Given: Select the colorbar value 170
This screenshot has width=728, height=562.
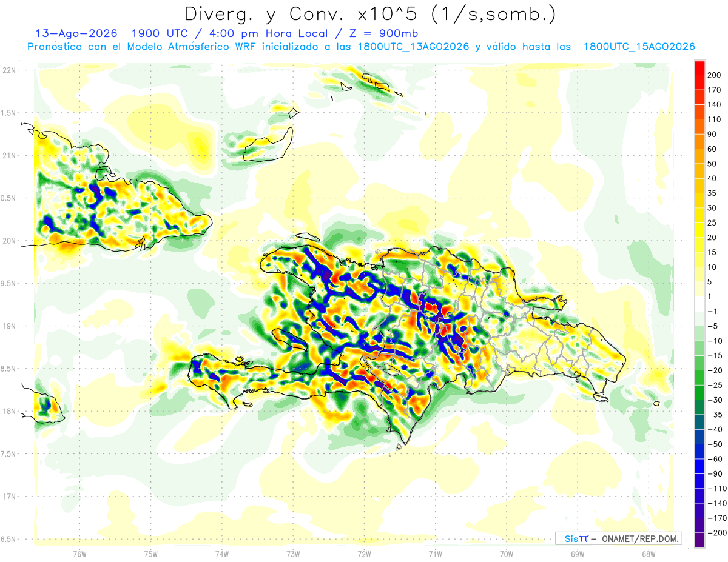Looking at the screenshot, I should 714,90.
